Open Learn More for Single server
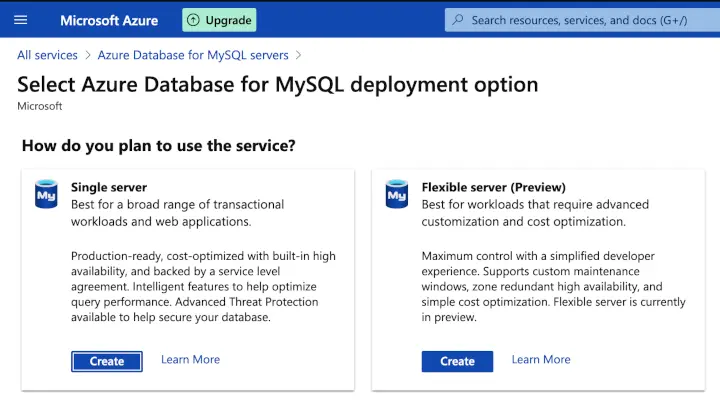 [x=190, y=360]
